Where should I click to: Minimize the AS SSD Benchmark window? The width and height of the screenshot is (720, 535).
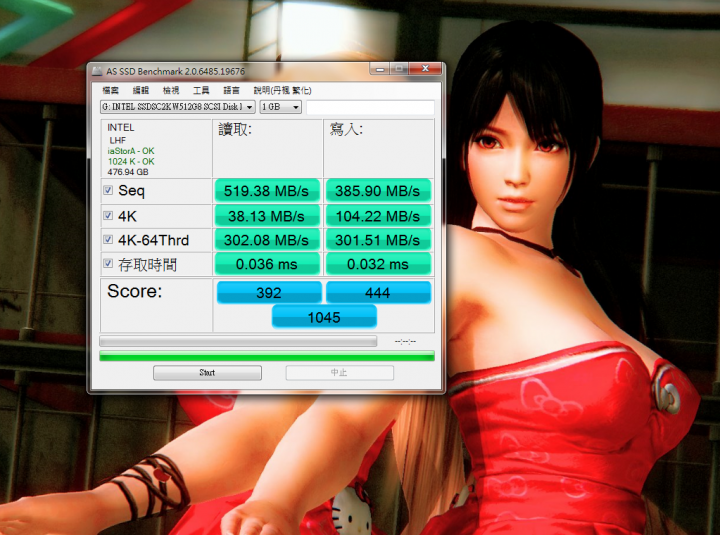380,69
